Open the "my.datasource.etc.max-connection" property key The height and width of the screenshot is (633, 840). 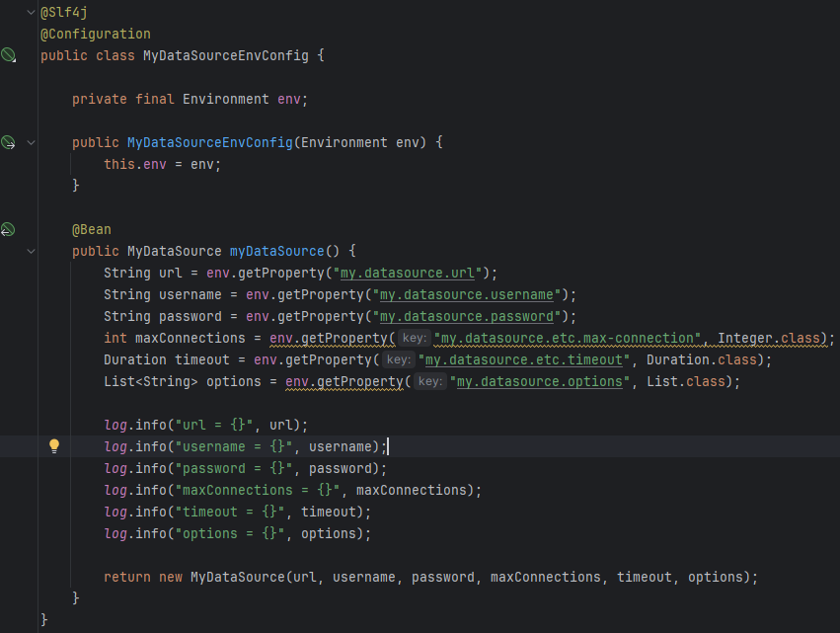tap(568, 338)
